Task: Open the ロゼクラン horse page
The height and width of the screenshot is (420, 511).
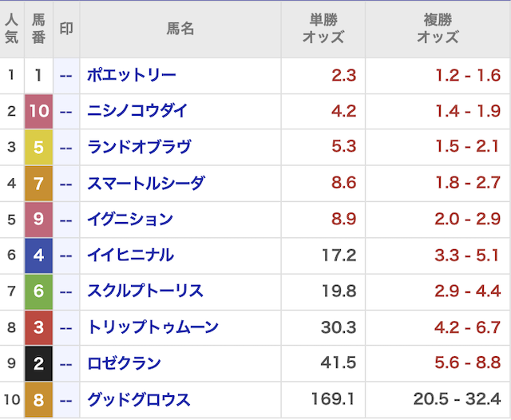Action: coord(124,363)
